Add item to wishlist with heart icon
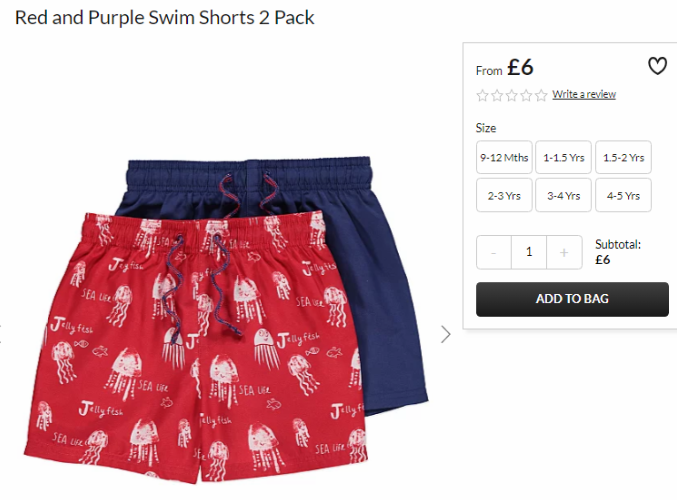This screenshot has height=500, width=677. [657, 66]
